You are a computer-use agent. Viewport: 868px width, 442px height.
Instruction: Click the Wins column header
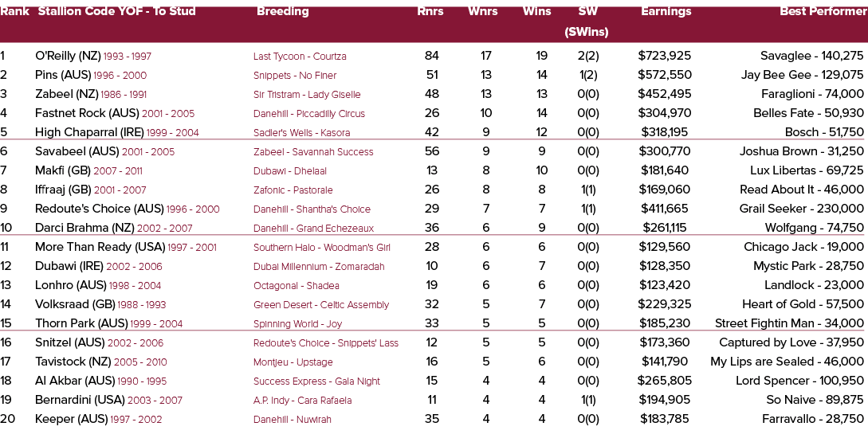537,12
